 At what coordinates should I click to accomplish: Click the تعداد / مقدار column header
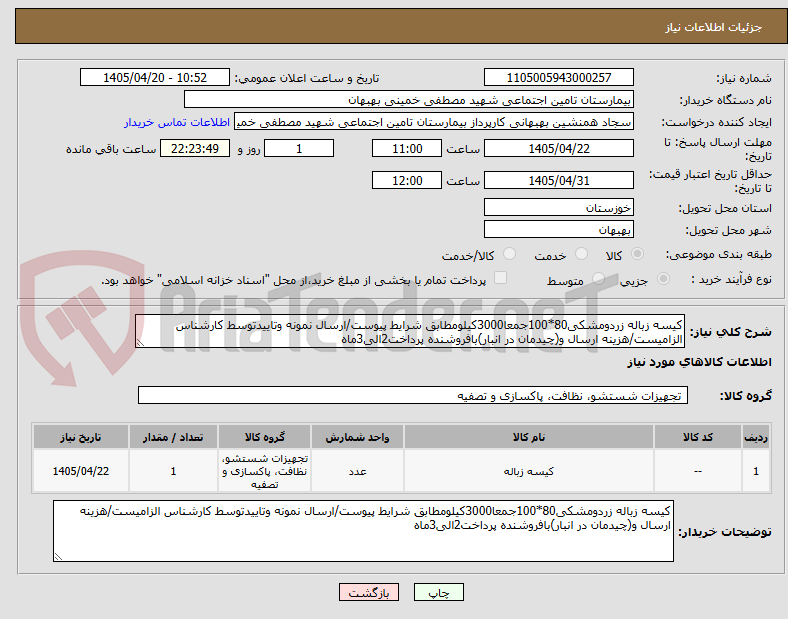pyautogui.click(x=173, y=437)
